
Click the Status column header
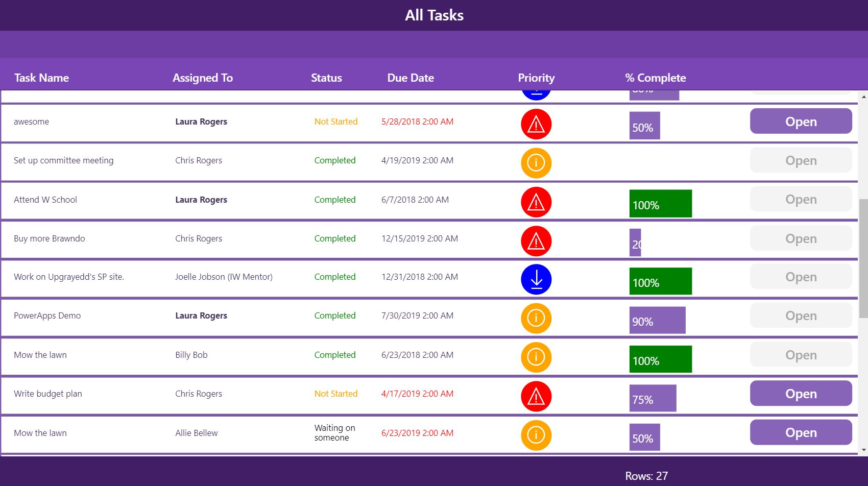point(326,78)
